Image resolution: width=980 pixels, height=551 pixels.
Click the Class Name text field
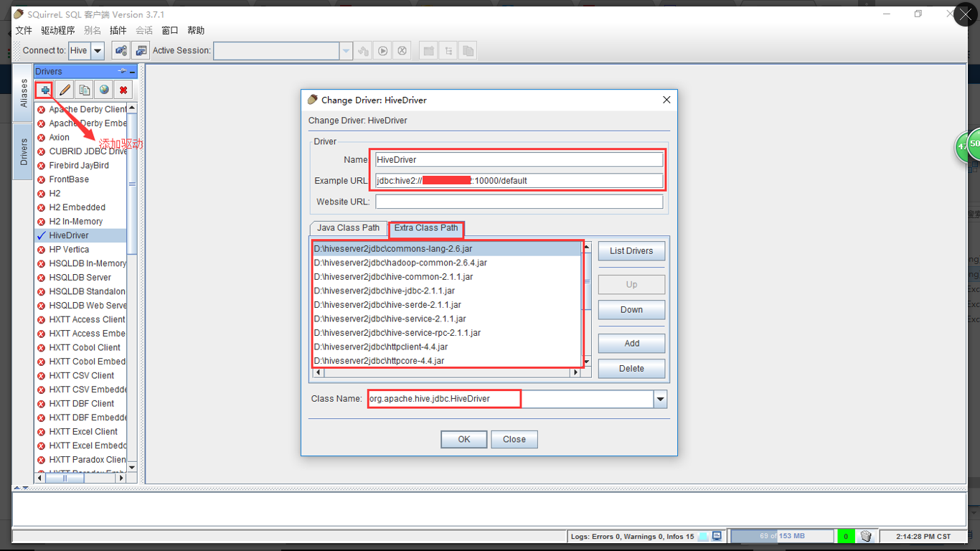pyautogui.click(x=511, y=399)
